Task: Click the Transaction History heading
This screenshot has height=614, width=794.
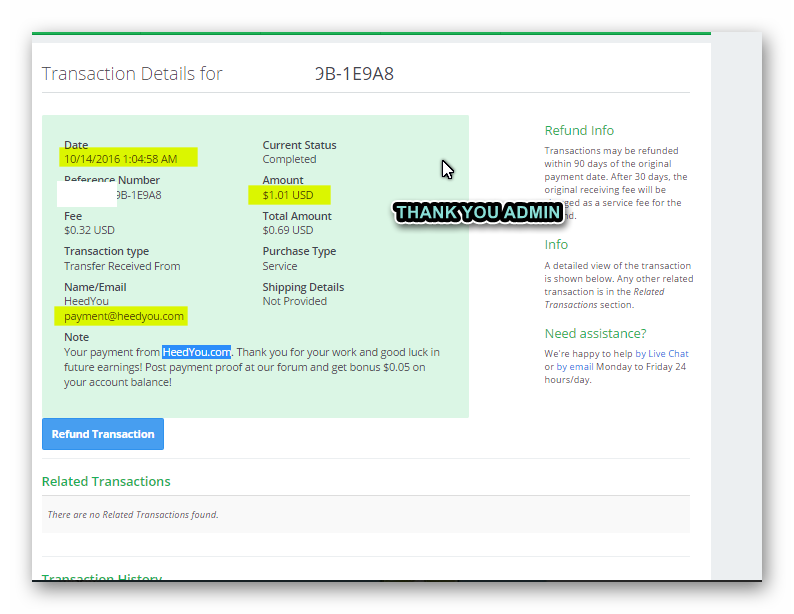Action: 102,576
